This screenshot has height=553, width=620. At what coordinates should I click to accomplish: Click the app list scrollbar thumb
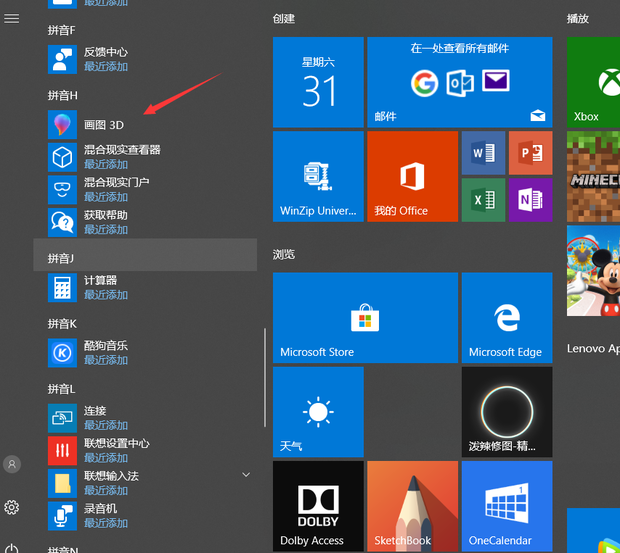[265, 377]
